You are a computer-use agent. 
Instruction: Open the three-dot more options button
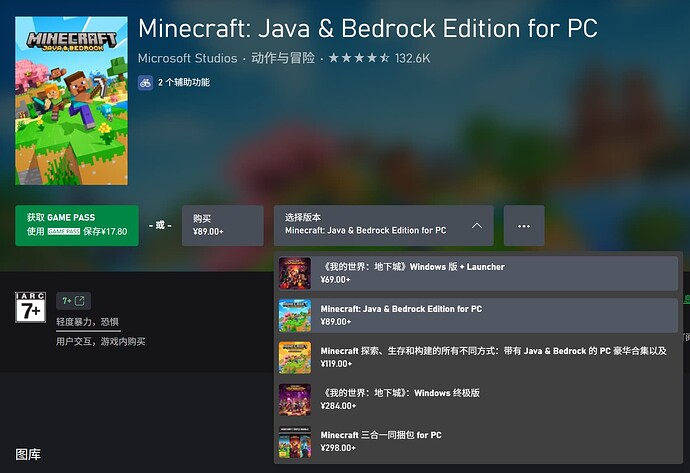(x=524, y=226)
